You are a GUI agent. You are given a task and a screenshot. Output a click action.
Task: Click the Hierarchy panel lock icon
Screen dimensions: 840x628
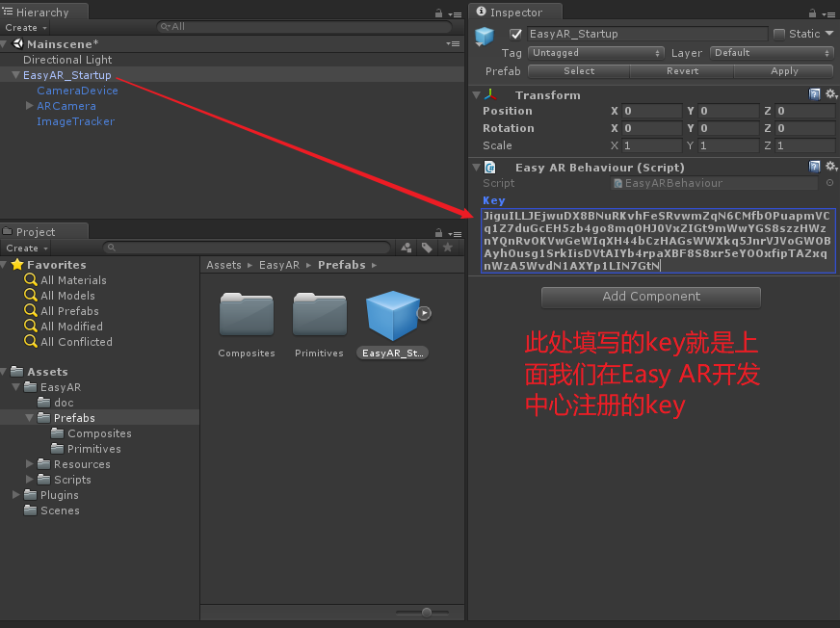coord(438,13)
